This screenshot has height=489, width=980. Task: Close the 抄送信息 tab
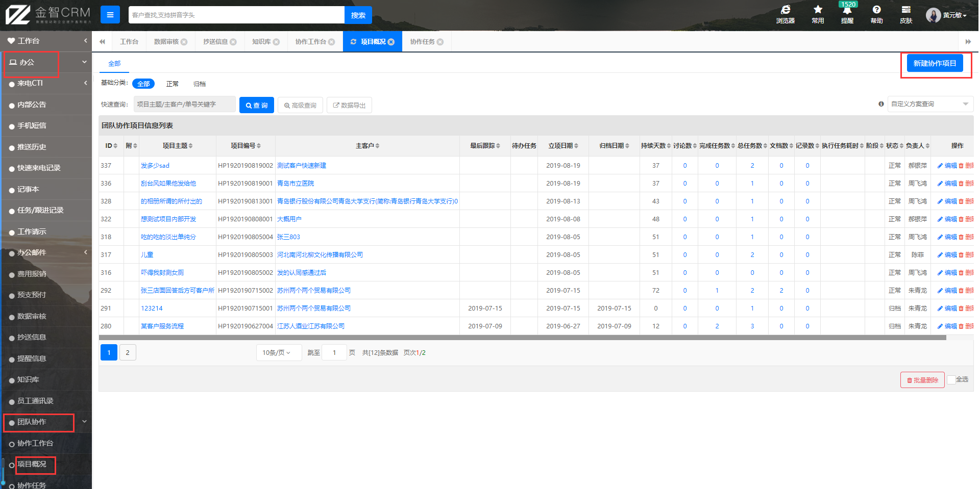[233, 42]
